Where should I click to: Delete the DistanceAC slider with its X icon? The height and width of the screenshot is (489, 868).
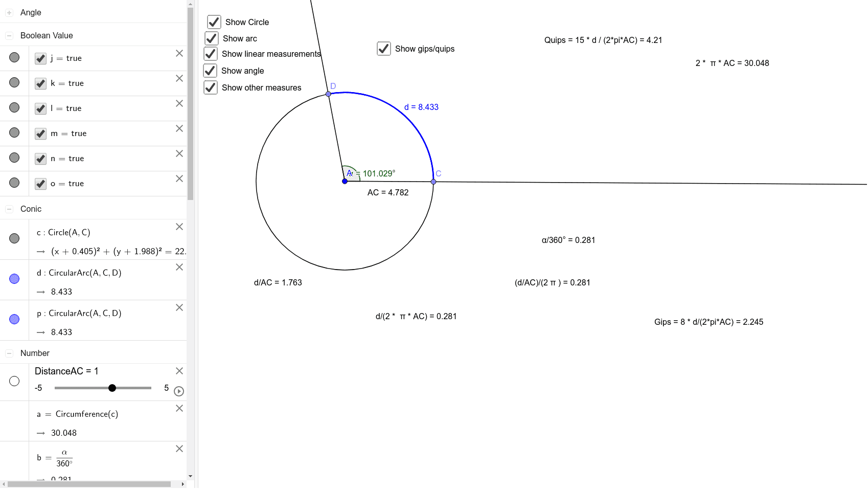click(x=179, y=371)
